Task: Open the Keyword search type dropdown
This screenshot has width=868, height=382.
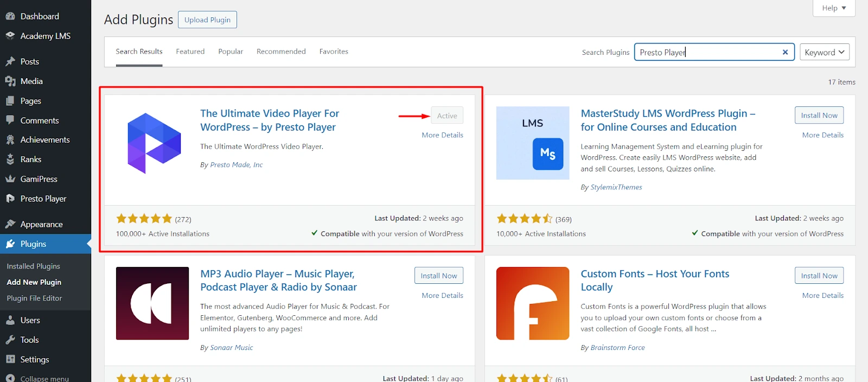Action: click(x=825, y=52)
